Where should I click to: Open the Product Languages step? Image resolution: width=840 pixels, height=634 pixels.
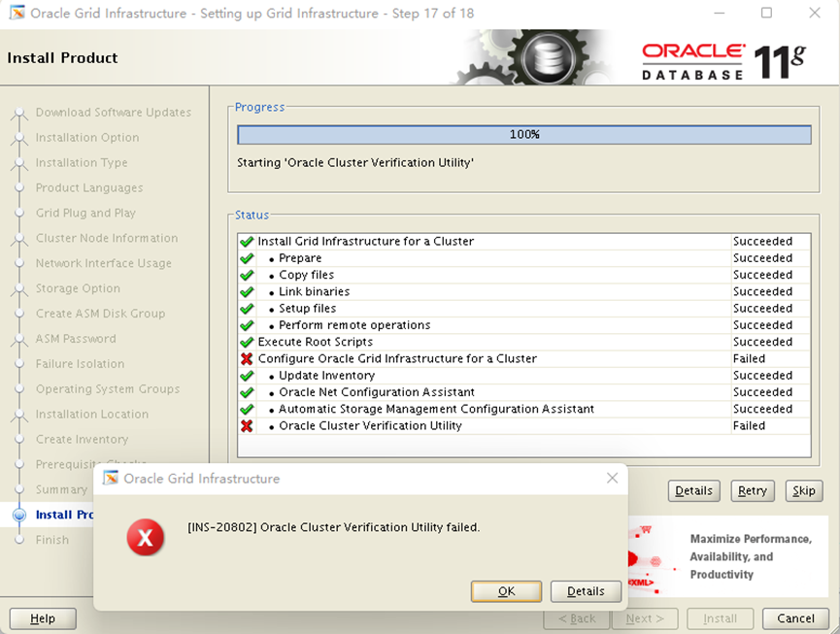click(x=89, y=188)
